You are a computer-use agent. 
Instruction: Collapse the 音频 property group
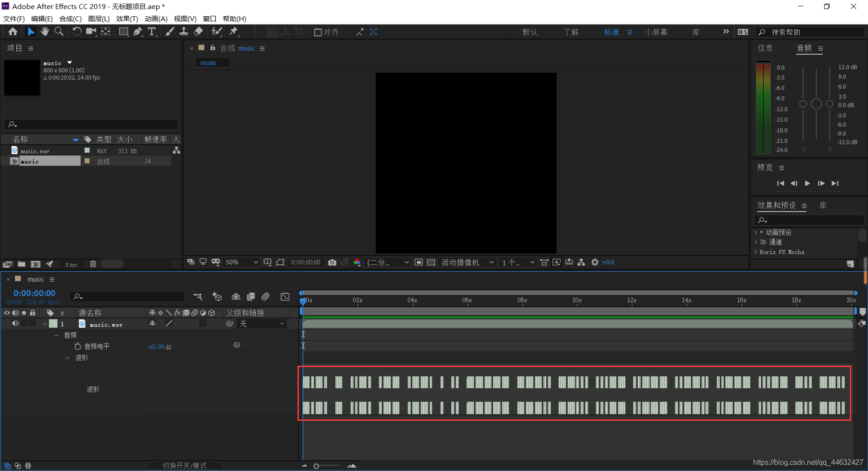pyautogui.click(x=56, y=335)
